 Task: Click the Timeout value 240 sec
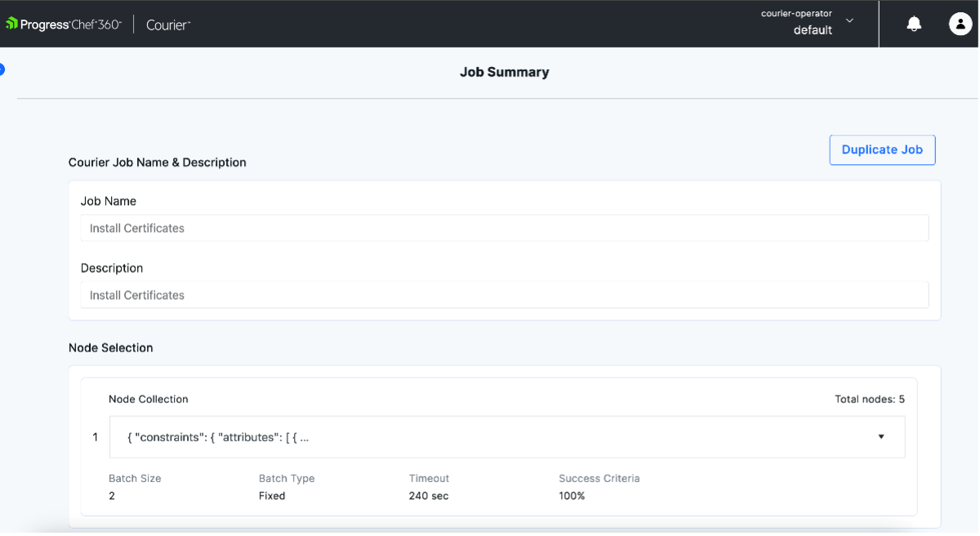point(429,496)
